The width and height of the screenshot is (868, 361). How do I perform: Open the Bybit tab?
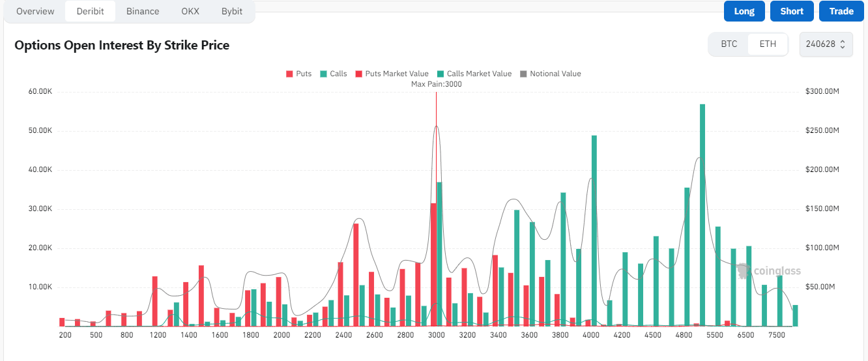[x=232, y=11]
